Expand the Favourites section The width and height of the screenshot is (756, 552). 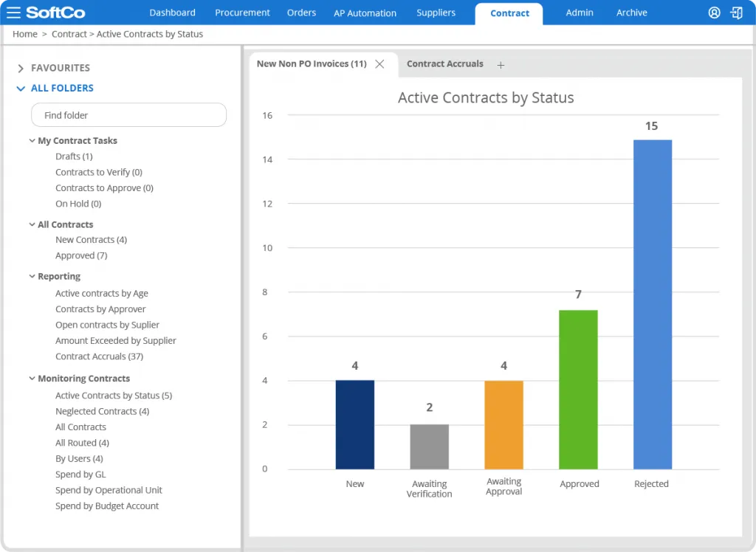pos(21,68)
